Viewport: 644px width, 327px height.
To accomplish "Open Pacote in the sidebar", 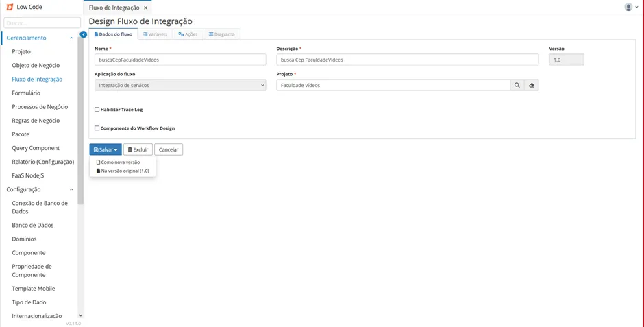I will [x=21, y=134].
